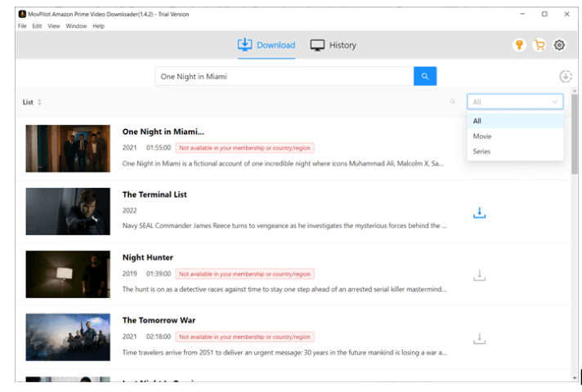Screen dimensions: 582x392
Task: Open the key registration icon
Action: (x=518, y=46)
